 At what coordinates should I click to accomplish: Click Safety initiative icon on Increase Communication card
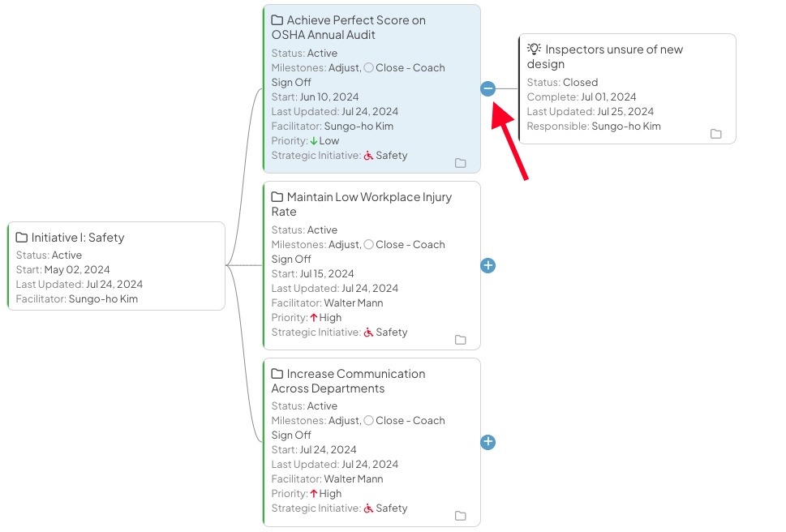pos(368,508)
